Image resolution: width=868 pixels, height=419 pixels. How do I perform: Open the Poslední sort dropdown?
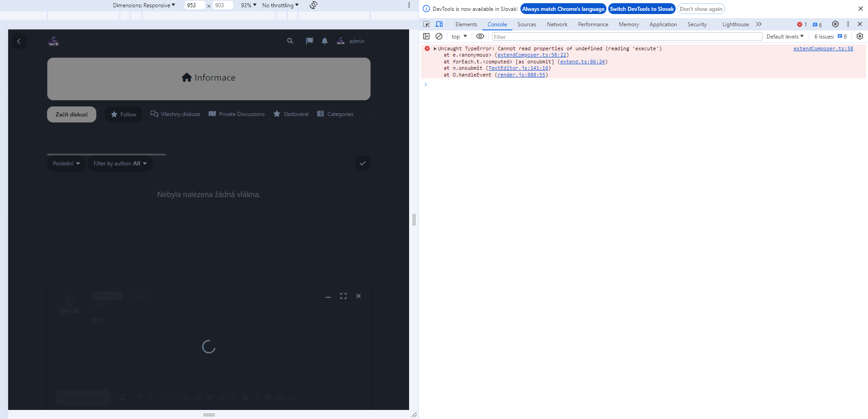(x=66, y=164)
